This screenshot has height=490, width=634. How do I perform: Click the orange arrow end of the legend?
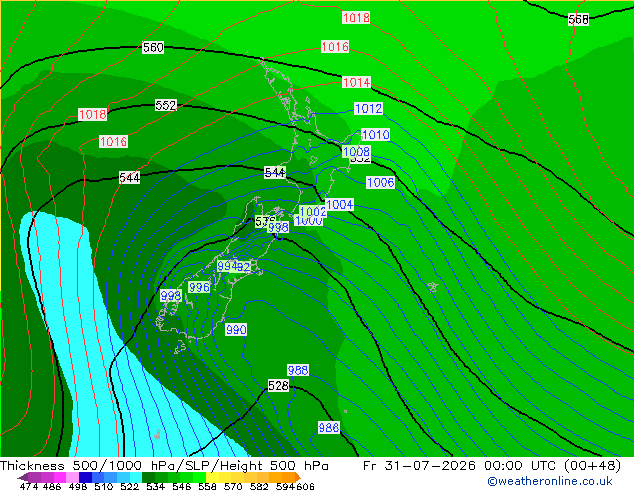click(x=297, y=477)
